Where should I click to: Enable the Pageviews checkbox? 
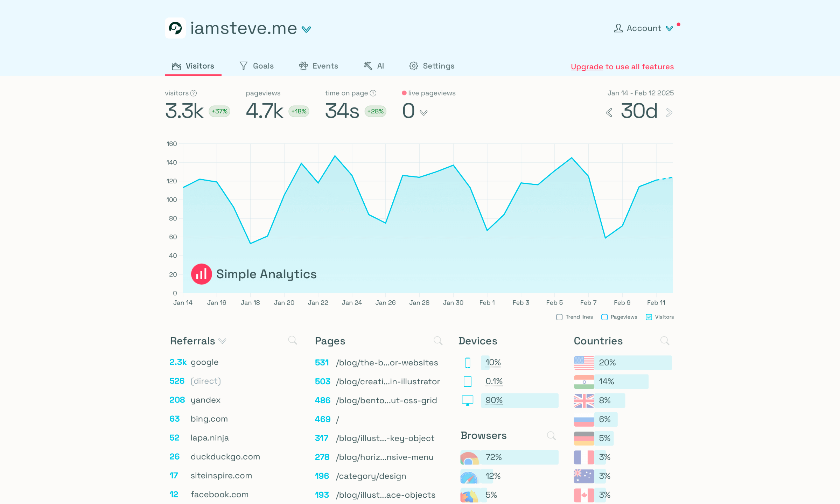pyautogui.click(x=604, y=317)
